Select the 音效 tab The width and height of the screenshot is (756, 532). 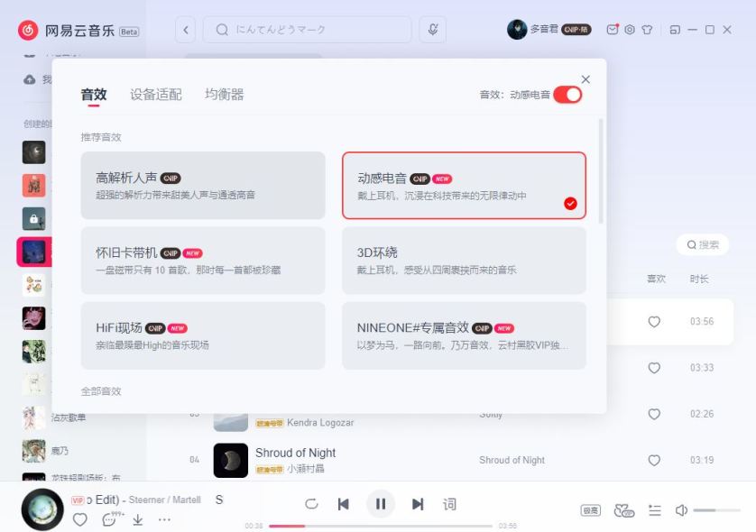coord(94,95)
